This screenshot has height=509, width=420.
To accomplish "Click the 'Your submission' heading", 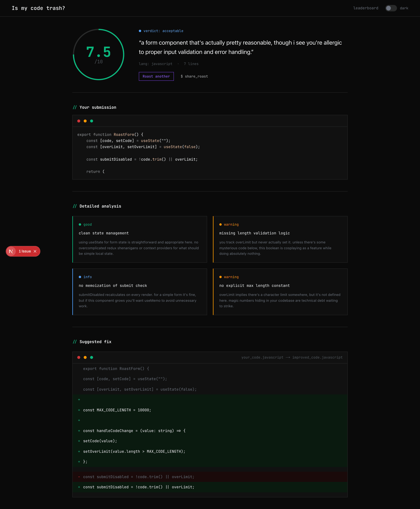I will 95,107.
